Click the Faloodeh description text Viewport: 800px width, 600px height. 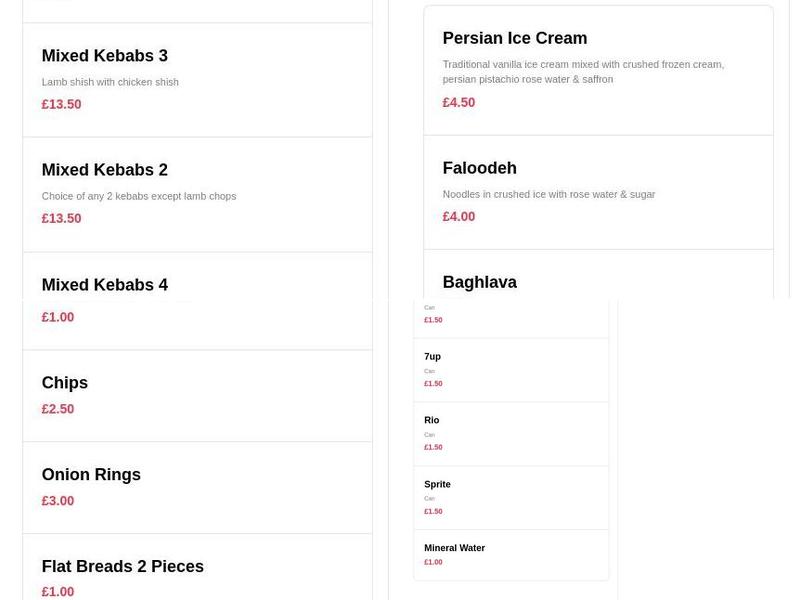click(550, 193)
